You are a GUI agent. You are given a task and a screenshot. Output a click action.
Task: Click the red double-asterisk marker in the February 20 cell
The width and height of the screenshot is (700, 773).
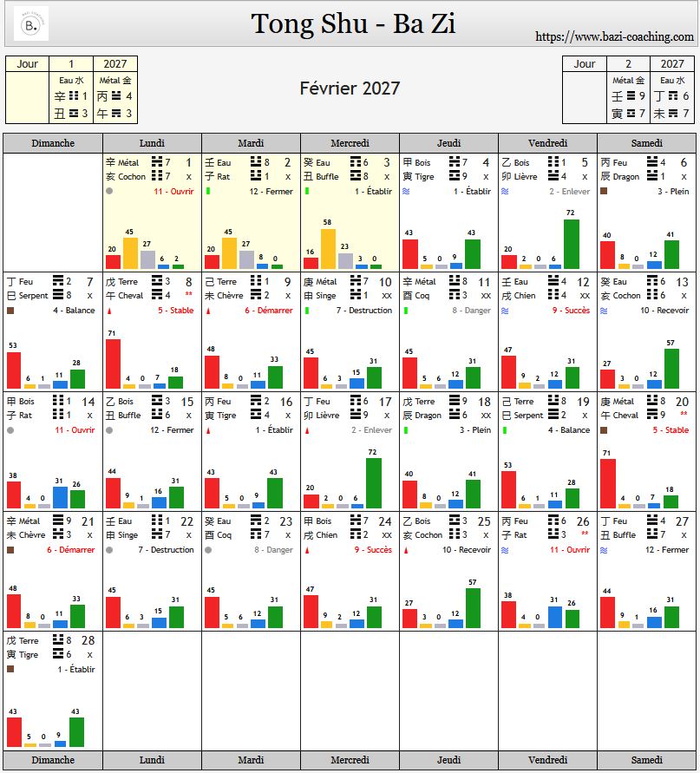coord(683,415)
